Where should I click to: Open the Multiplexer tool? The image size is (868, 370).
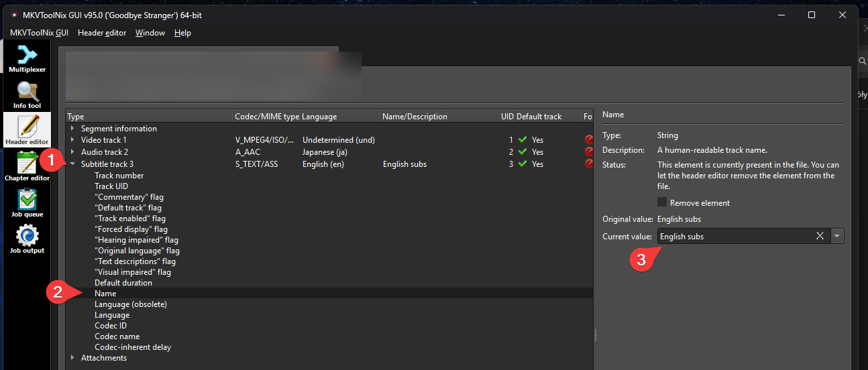27,58
